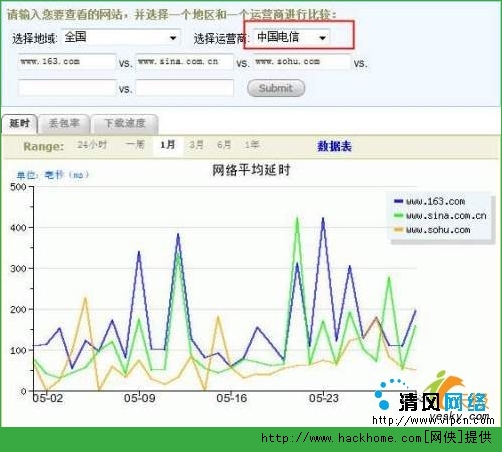Focus the fifth empty website input box

pyautogui.click(x=185, y=88)
